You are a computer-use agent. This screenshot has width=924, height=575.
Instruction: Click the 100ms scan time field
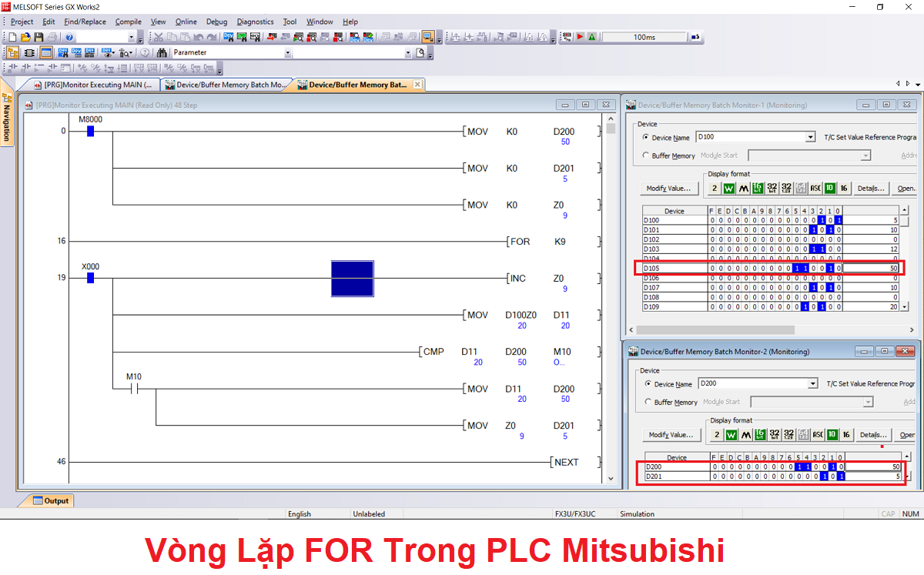[x=644, y=37]
